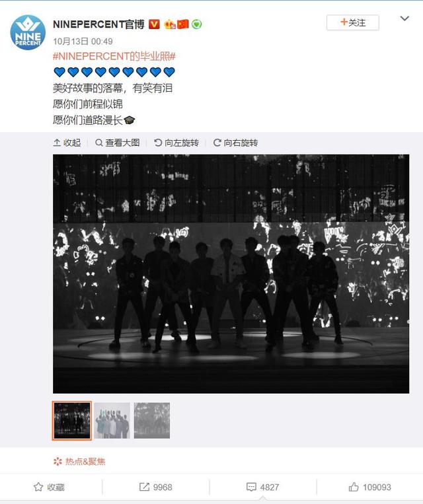Open the repost tab showing 9968
423x504 pixels.
156,487
